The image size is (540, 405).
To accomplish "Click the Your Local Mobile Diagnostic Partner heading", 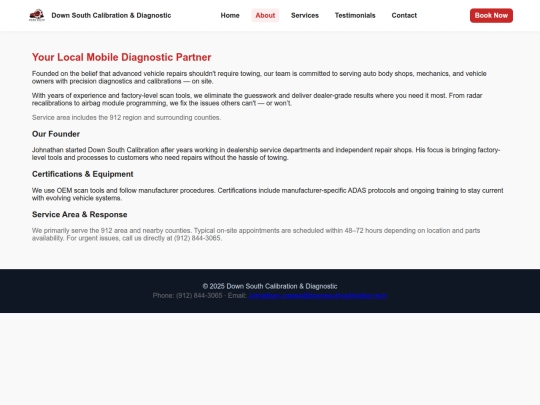I will 122,57.
